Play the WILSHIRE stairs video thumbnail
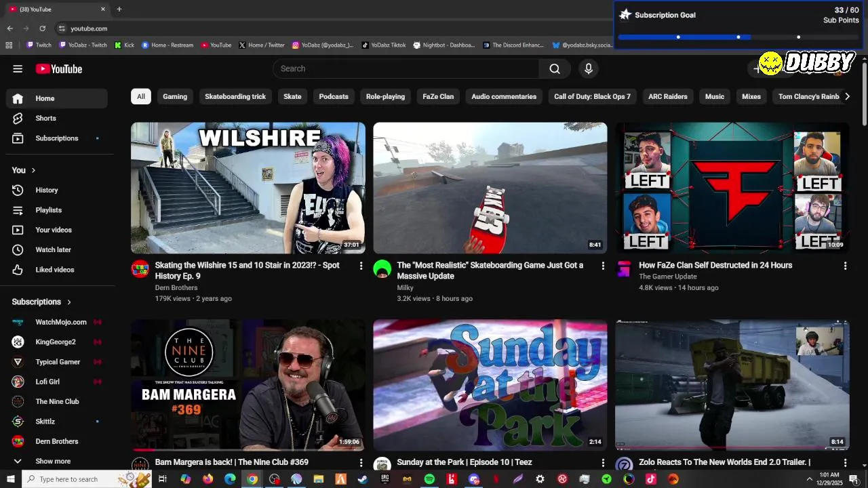Screen dimensions: 868x488 coord(248,188)
